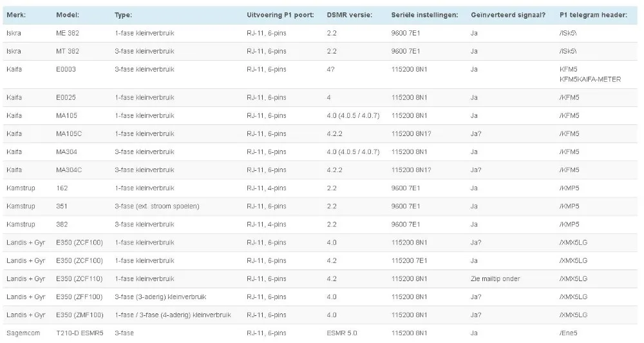Select the 'E350 (ZMF100)' model cell
The width and height of the screenshot is (644, 343).
pyautogui.click(x=80, y=315)
